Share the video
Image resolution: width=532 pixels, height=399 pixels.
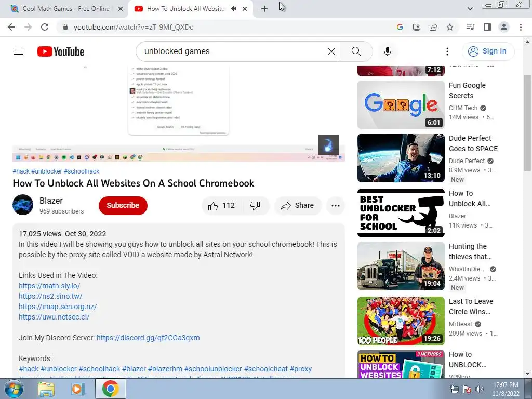pyautogui.click(x=298, y=206)
